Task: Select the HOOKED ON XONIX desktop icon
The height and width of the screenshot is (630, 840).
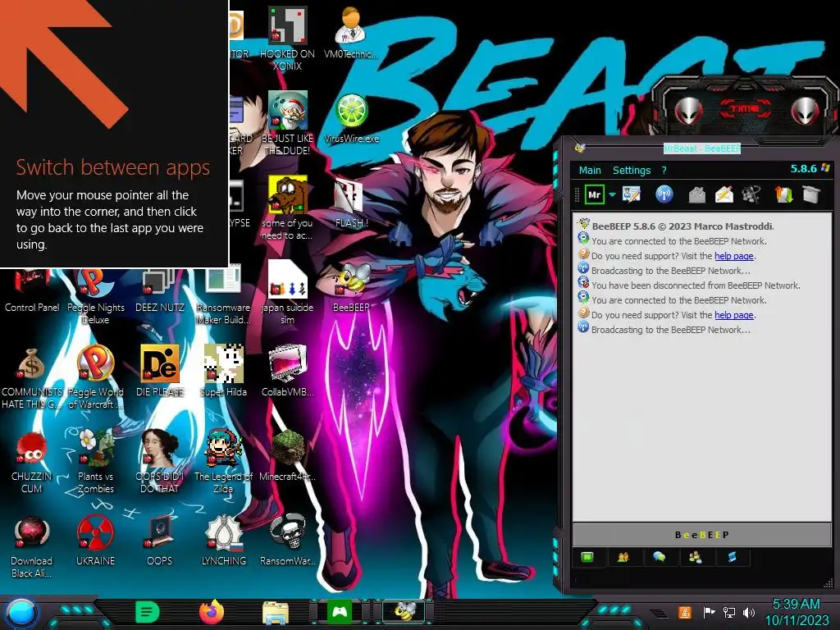Action: tap(287, 39)
